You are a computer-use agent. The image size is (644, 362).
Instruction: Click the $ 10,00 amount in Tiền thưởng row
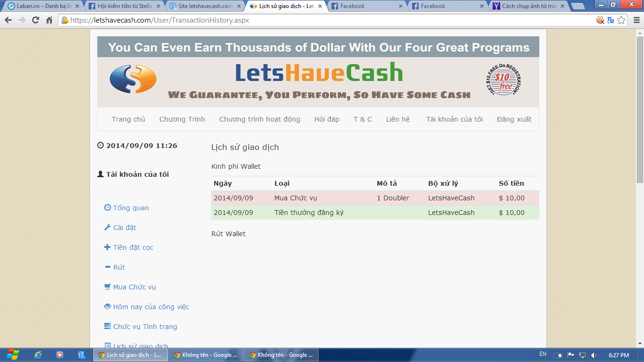[x=512, y=213]
